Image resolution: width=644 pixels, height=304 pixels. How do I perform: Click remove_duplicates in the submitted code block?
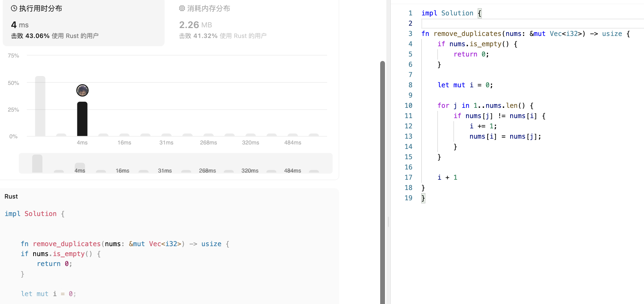tap(67, 244)
